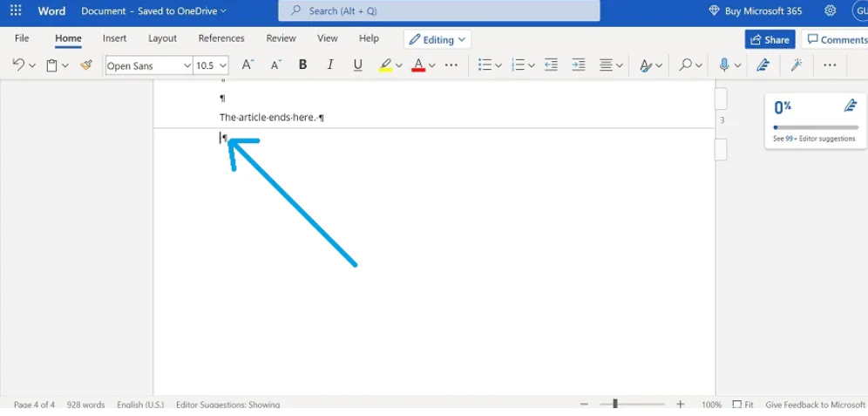Toggle italic formatting
Image resolution: width=868 pixels, height=416 pixels.
pos(330,65)
